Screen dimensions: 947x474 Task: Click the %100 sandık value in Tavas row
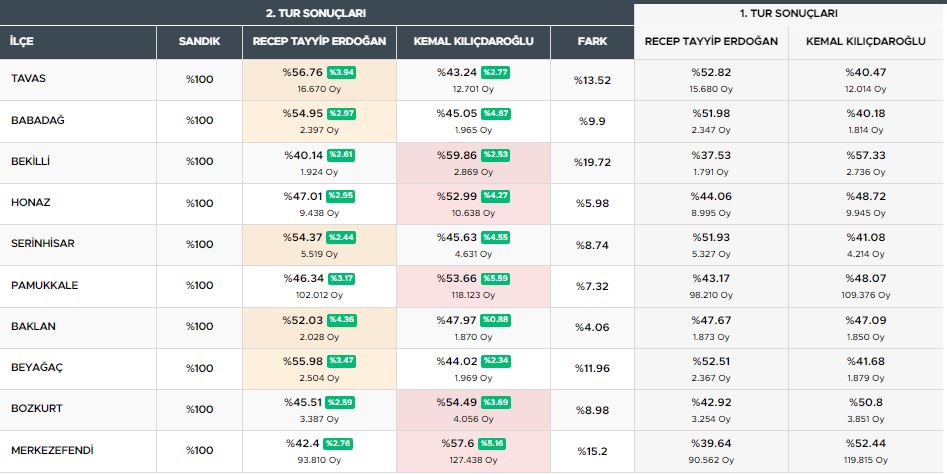(199, 80)
